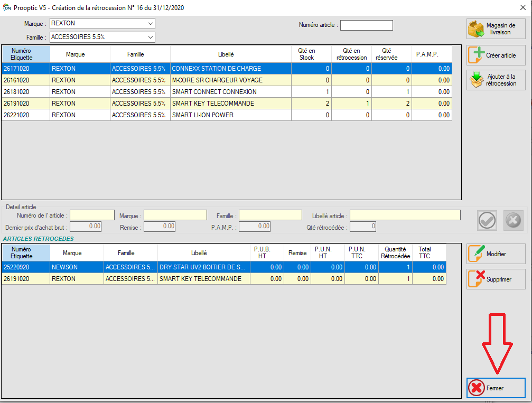
Task: Select row M-CORE SR CHARGEUR VOYAGE
Action: 227,80
